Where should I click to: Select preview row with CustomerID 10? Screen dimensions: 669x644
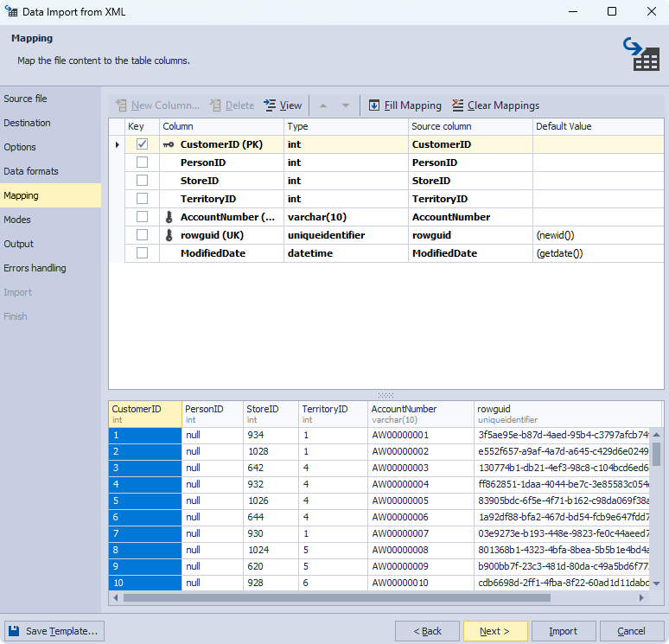pos(145,583)
